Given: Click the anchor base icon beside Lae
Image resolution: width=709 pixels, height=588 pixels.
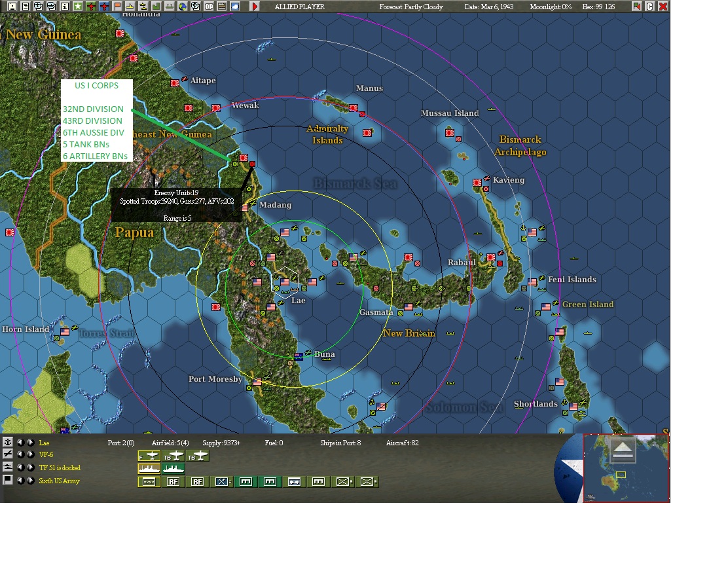Looking at the screenshot, I should (8, 442).
